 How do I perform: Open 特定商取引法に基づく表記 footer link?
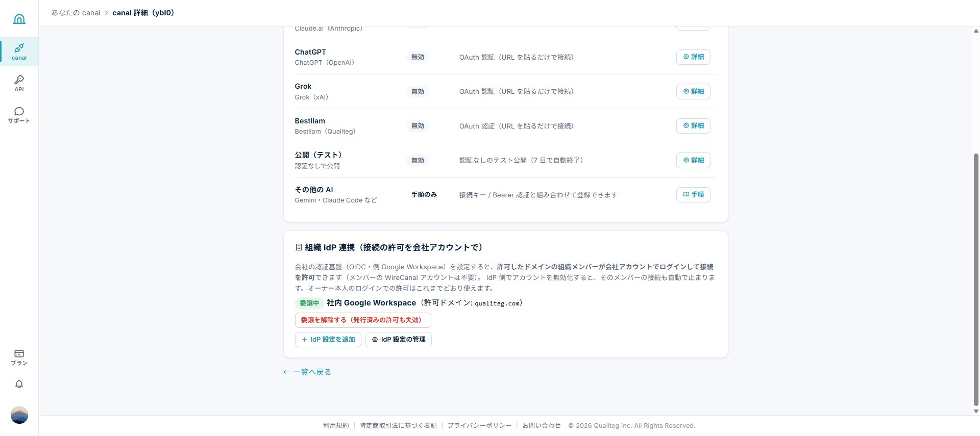[x=398, y=425]
